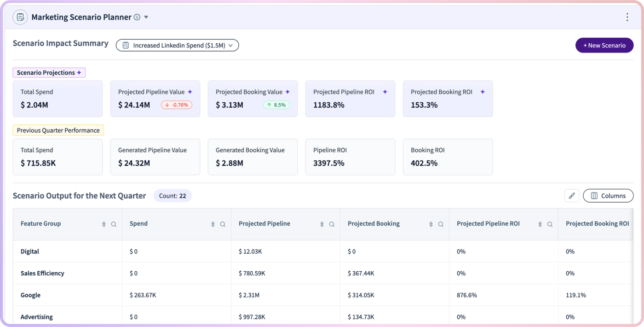
Task: Click search icon in Projected Booking column
Action: coord(441,224)
